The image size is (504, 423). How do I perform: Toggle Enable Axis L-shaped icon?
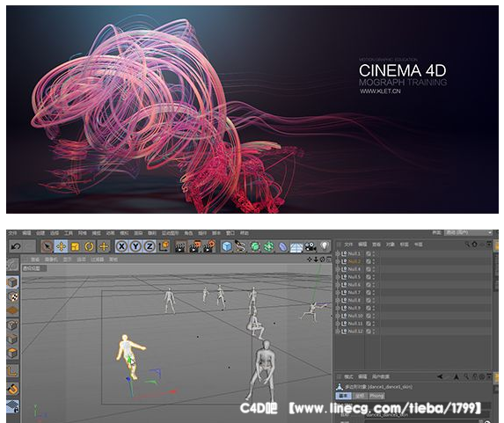[x=12, y=372]
